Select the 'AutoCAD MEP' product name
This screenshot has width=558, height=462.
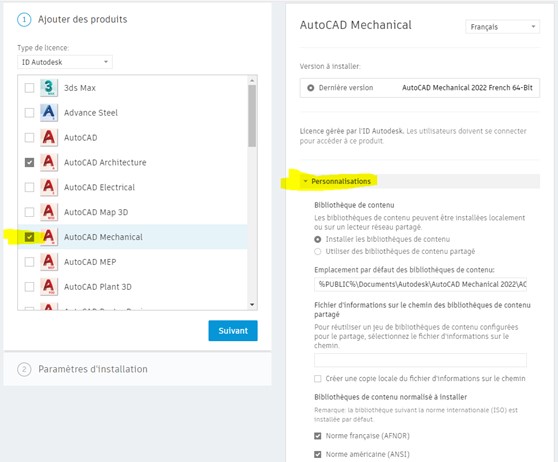click(90, 262)
